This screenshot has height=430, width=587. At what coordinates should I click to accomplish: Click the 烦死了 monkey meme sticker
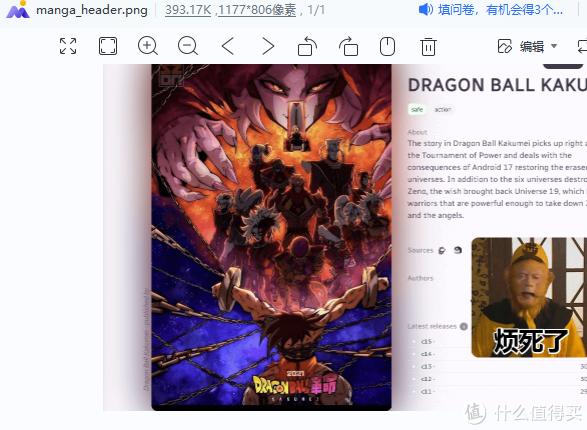tap(529, 297)
